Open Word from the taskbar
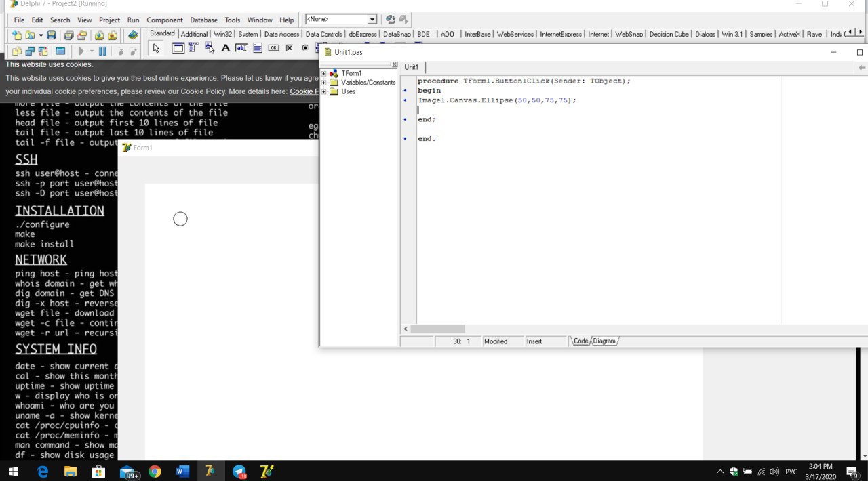 click(x=182, y=471)
